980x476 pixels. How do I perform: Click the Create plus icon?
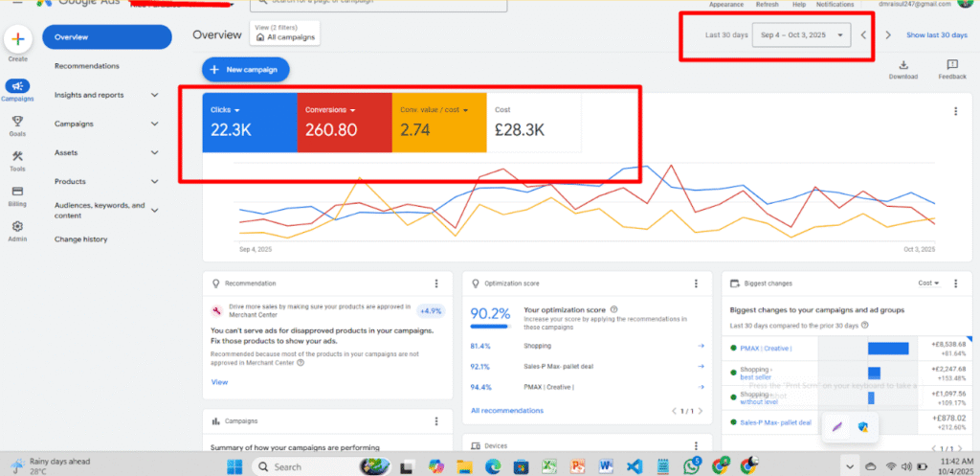point(18,39)
